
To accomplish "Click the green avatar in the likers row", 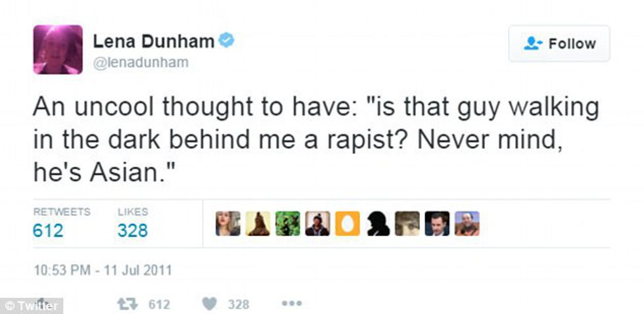I will click(287, 223).
